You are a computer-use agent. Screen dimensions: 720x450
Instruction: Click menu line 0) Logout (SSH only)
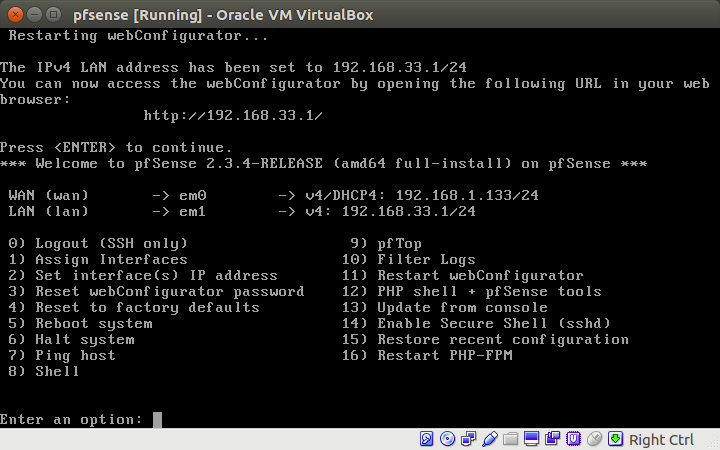(x=98, y=243)
